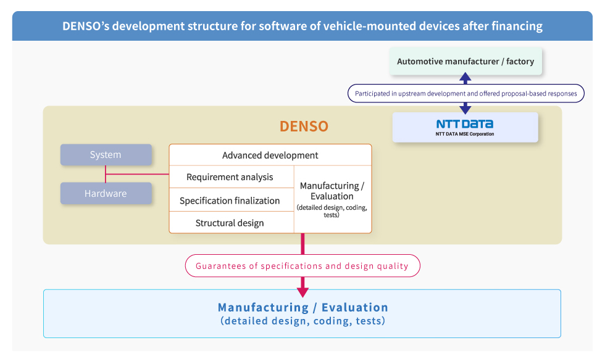
Task: Click the 'Specification finalization' cell
Action: coord(232,200)
